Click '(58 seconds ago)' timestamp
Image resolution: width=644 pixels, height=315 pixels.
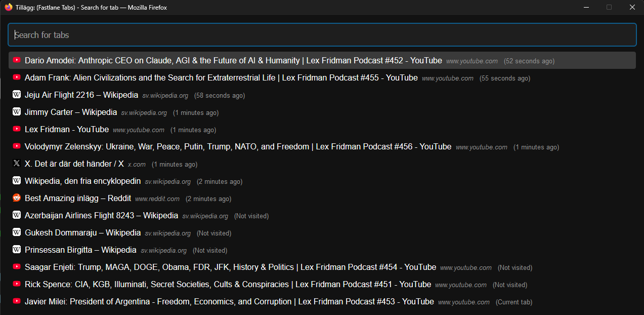pyautogui.click(x=220, y=95)
